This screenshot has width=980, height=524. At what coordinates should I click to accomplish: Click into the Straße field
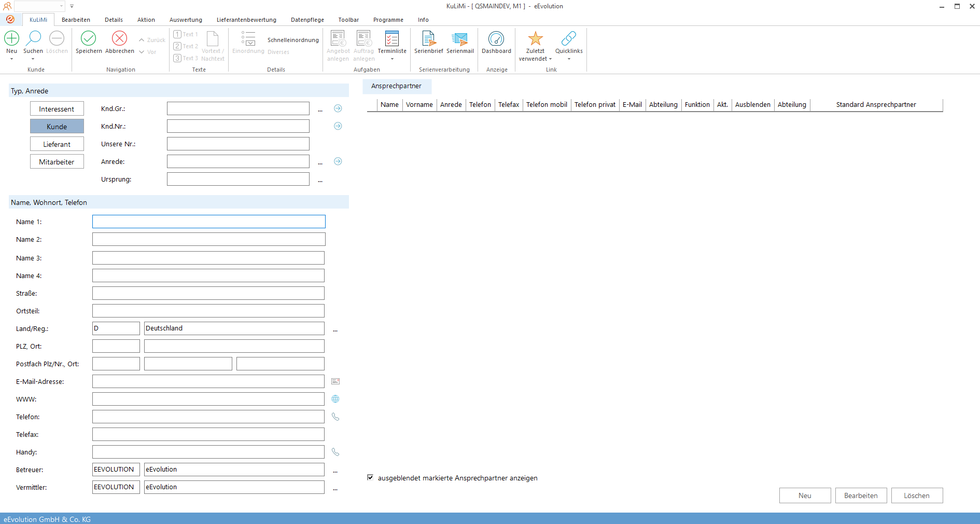coord(208,293)
